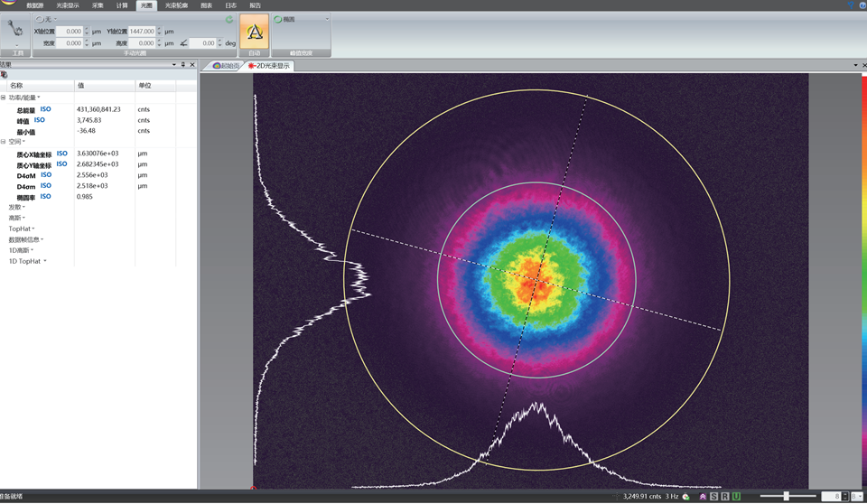This screenshot has width=867, height=504.
Task: Click ISO badge next to D4σM
Action: click(46, 175)
